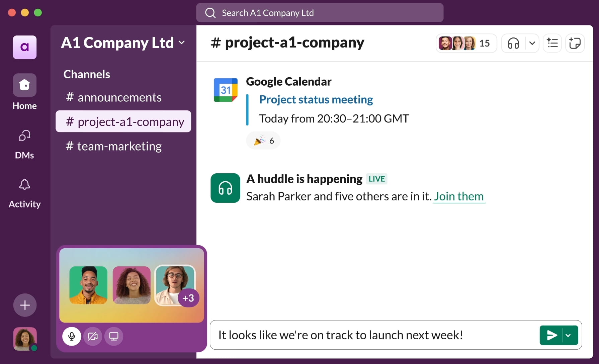Open the DMs section
Image resolution: width=599 pixels, height=364 pixels.
click(x=24, y=136)
